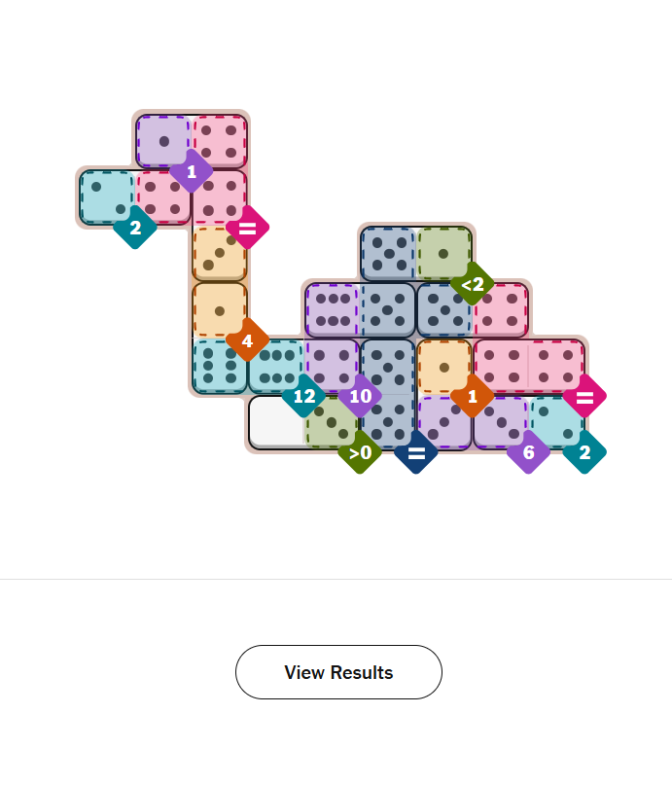
Task: Open the View Results button
Action: click(338, 672)
